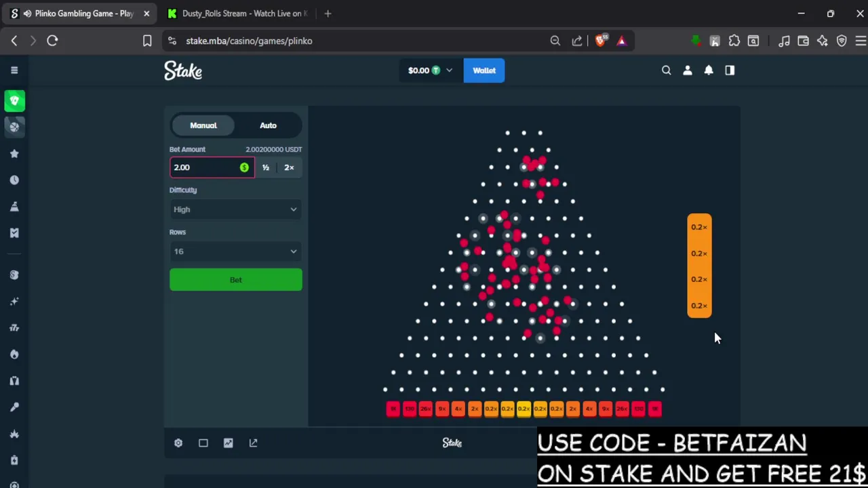Reload the current page
The image size is (868, 488).
coord(52,41)
